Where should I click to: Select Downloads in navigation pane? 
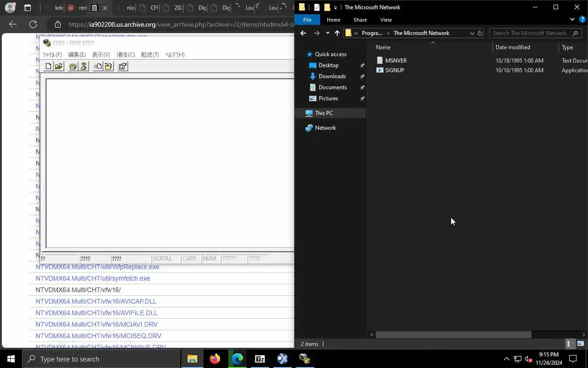332,76
